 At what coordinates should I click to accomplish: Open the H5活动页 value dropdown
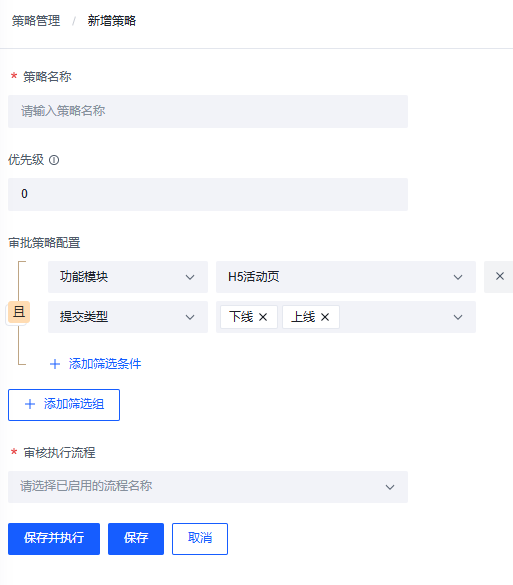point(346,277)
